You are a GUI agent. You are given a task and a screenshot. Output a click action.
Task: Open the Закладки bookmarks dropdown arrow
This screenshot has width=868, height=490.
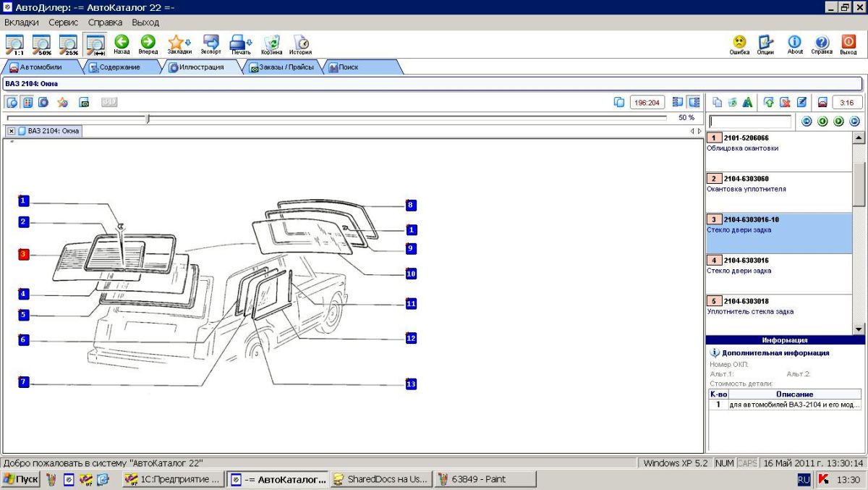click(x=189, y=43)
